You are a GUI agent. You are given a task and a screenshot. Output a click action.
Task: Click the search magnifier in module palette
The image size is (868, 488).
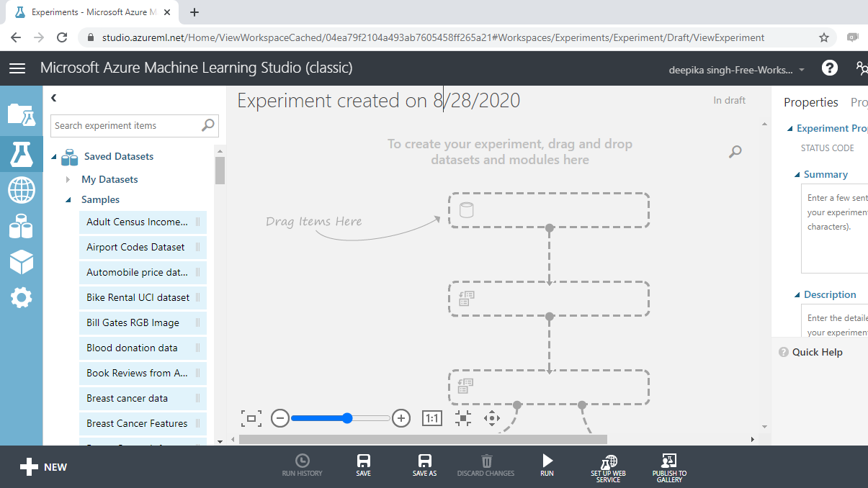pos(208,125)
